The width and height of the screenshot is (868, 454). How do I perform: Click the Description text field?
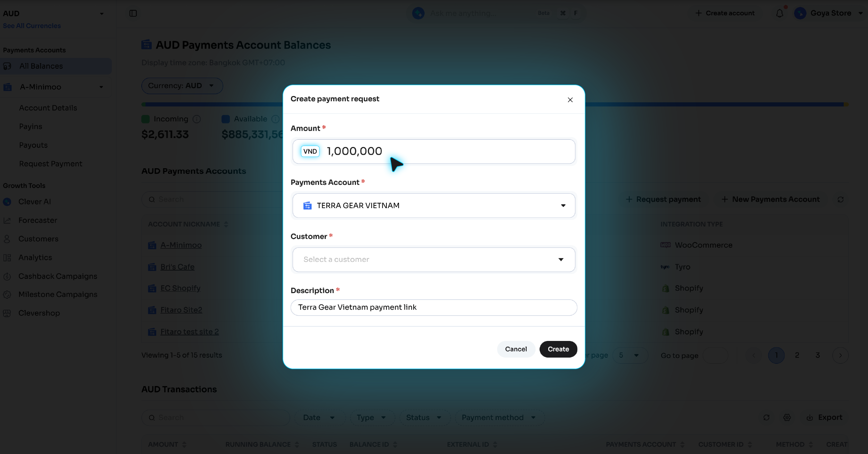pos(434,308)
